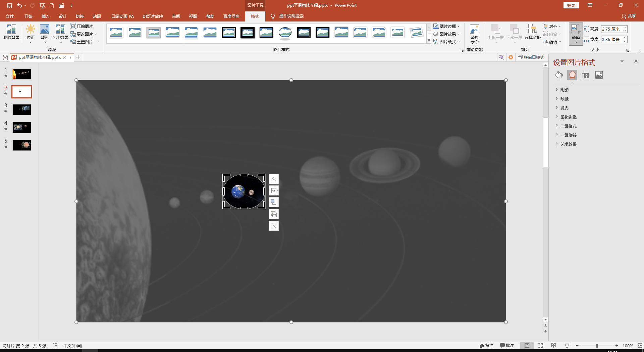Open Align (对齐) dropdown

tap(552, 26)
